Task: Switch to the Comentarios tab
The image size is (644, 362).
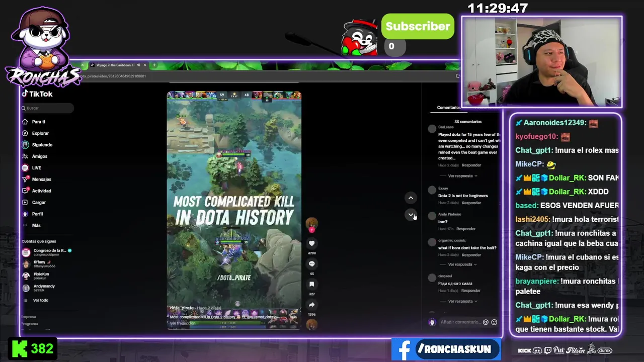Action: pos(449,108)
